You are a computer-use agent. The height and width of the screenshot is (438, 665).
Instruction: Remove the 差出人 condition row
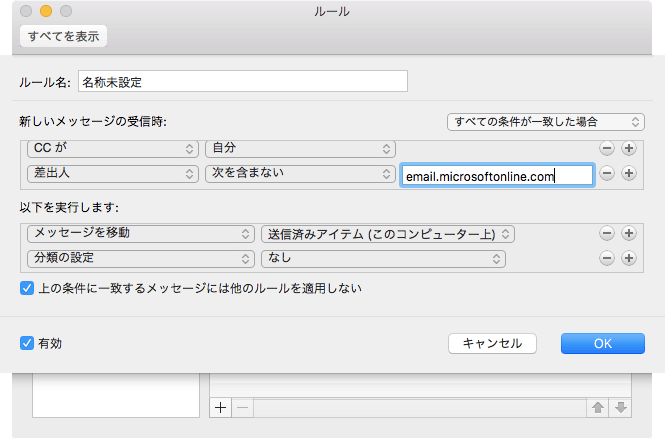[607, 173]
